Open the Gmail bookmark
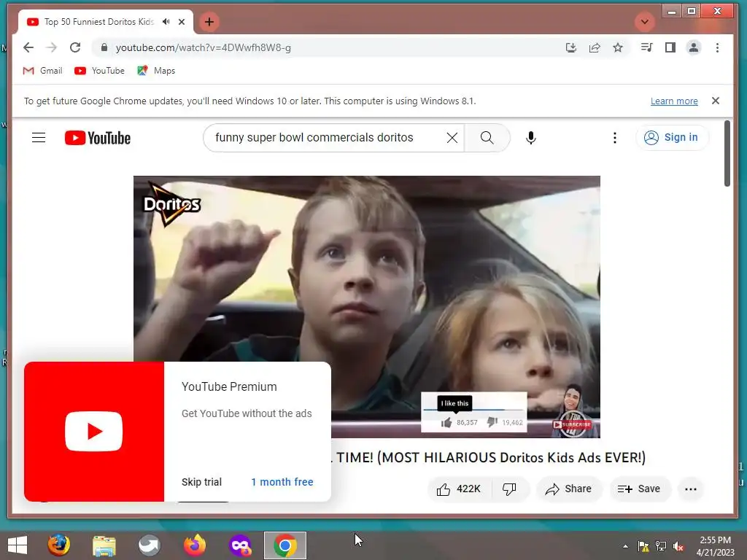 tap(43, 71)
